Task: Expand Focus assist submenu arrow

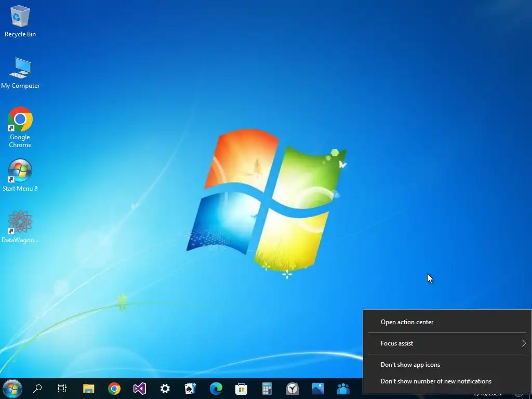Action: [x=524, y=343]
